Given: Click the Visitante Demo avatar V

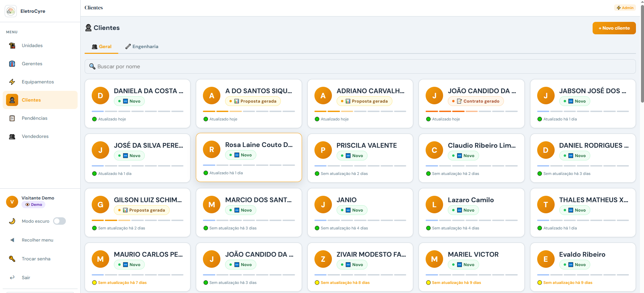Looking at the screenshot, I should pos(12,202).
